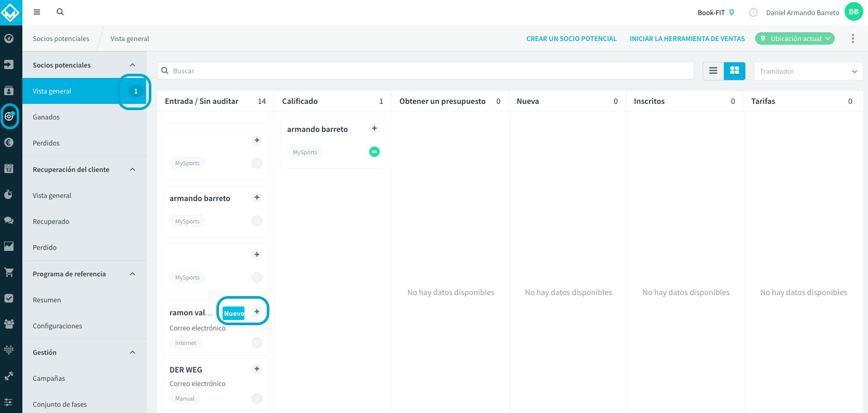
Task: Click assignee circle on DER WEG card
Action: click(x=257, y=398)
